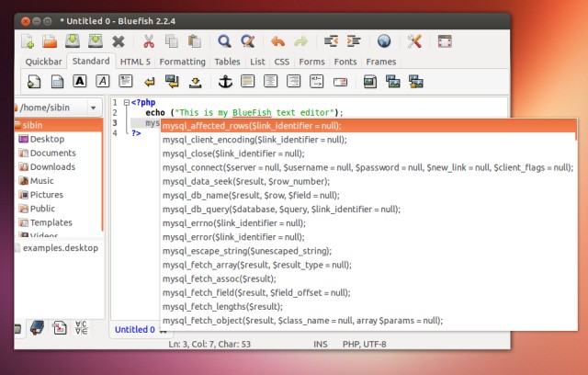Image resolution: width=588 pixels, height=375 pixels.
Task: Copy selection with the Copy icon
Action: (172, 41)
